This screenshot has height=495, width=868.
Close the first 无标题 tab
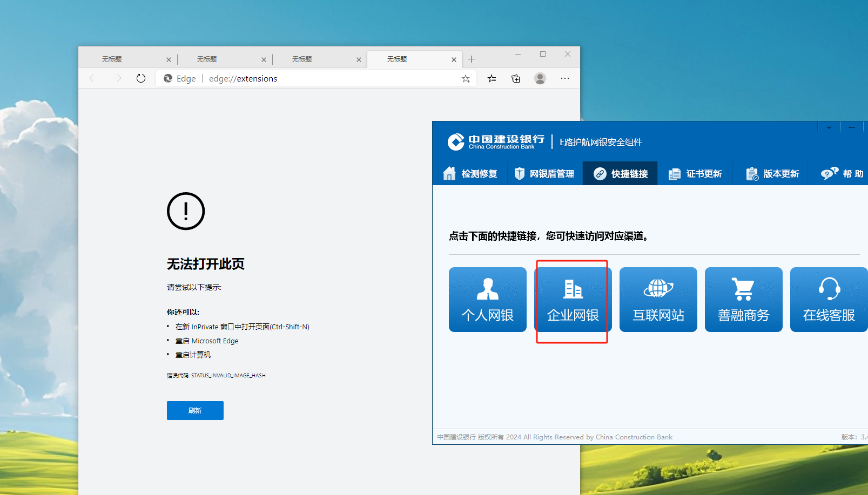pyautogui.click(x=169, y=60)
